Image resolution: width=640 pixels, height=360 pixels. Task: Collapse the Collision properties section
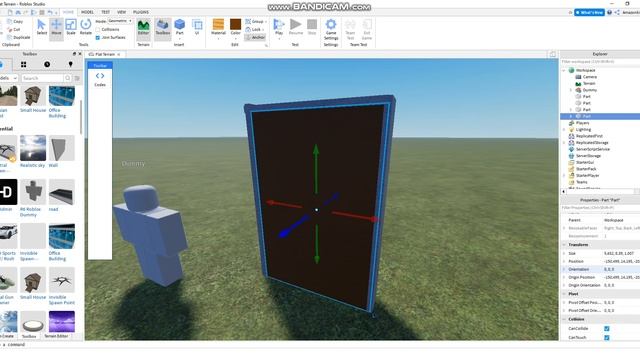coord(564,319)
